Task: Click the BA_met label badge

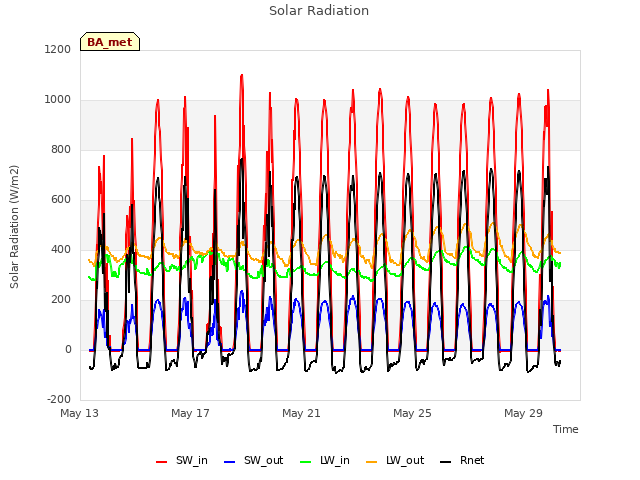Action: click(110, 42)
